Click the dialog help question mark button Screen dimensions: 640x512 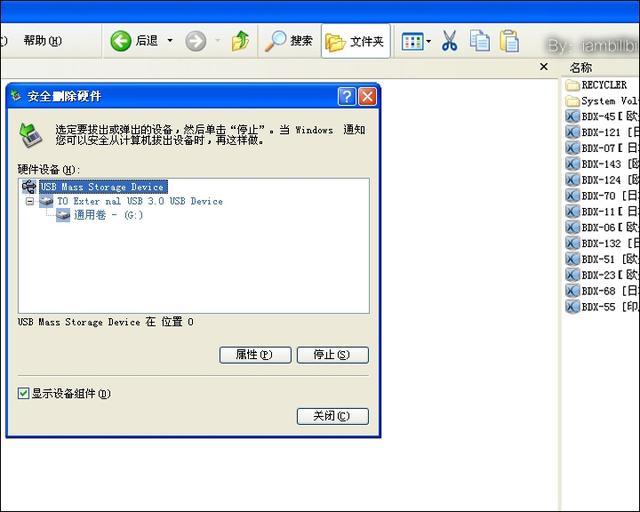coord(347,97)
